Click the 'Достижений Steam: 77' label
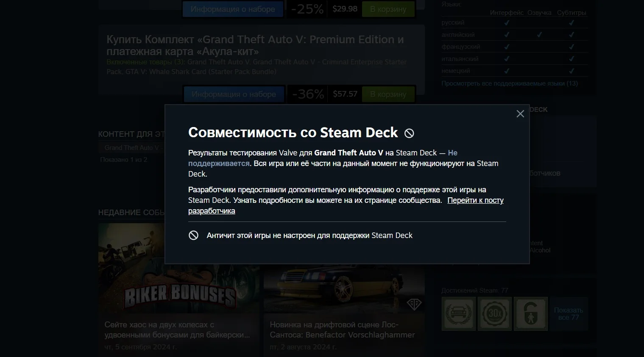Viewport: 644px width, 357px height. [x=474, y=291]
